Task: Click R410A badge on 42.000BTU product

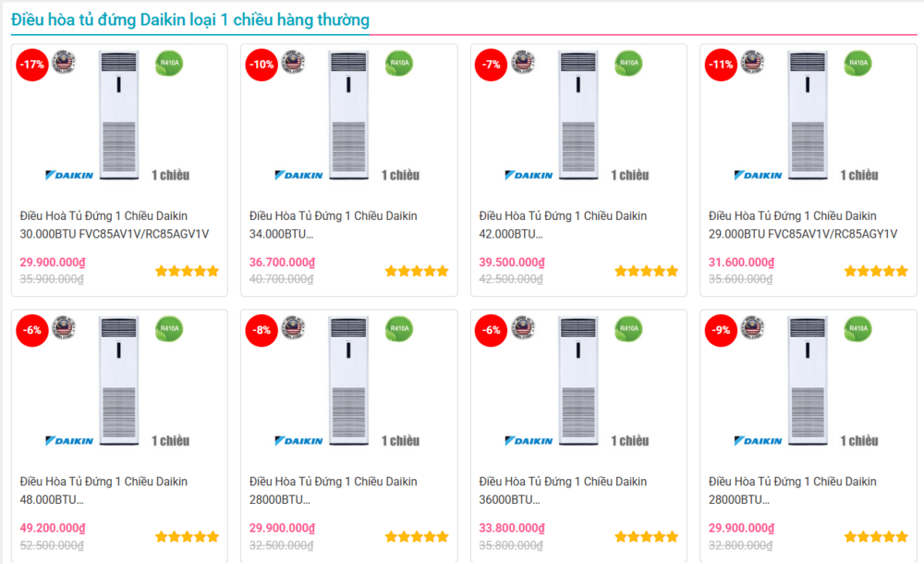Action: [x=628, y=63]
